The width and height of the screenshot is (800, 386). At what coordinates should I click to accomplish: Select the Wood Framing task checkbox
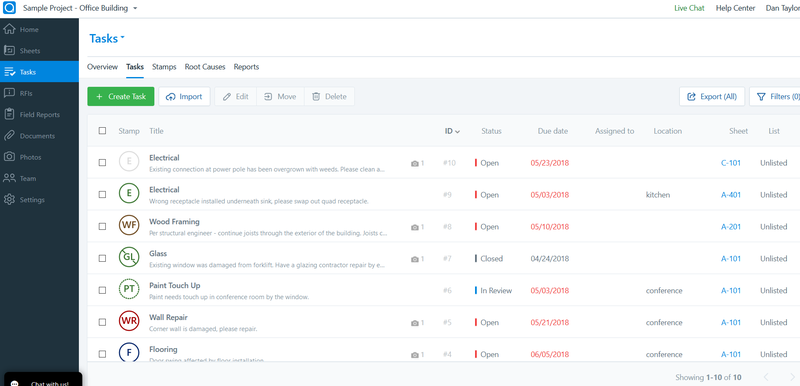(103, 226)
